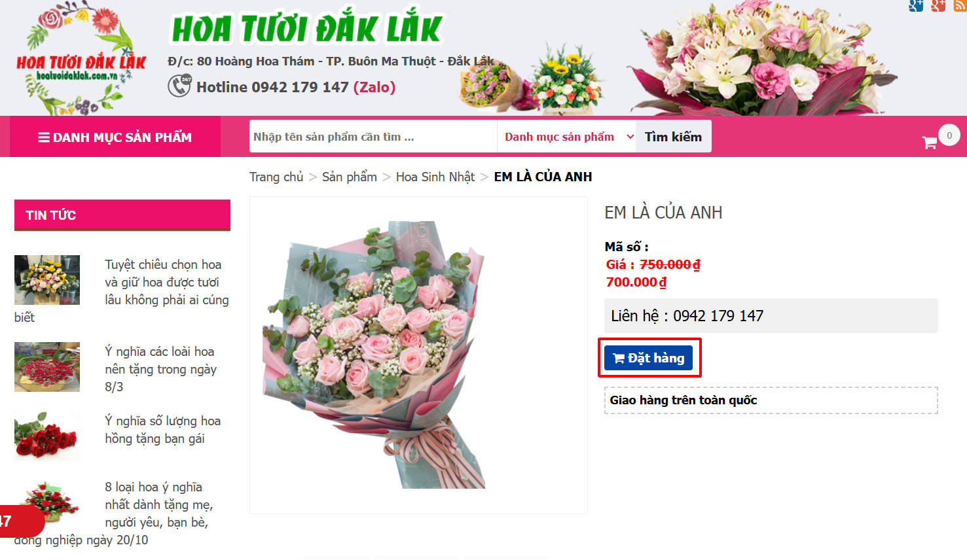Open the shopping cart icon
The height and width of the screenshot is (560, 967).
tap(929, 142)
